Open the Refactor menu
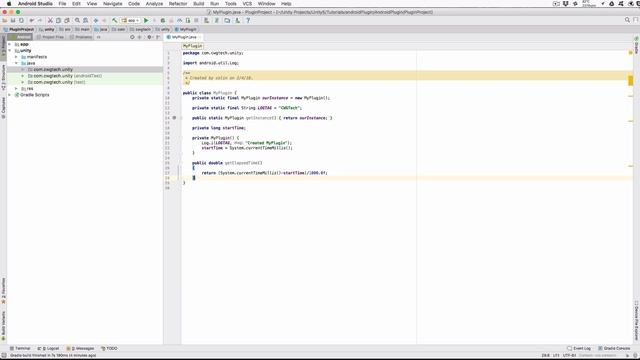Image resolution: width=640 pixels, height=360 pixels. coord(178,4)
